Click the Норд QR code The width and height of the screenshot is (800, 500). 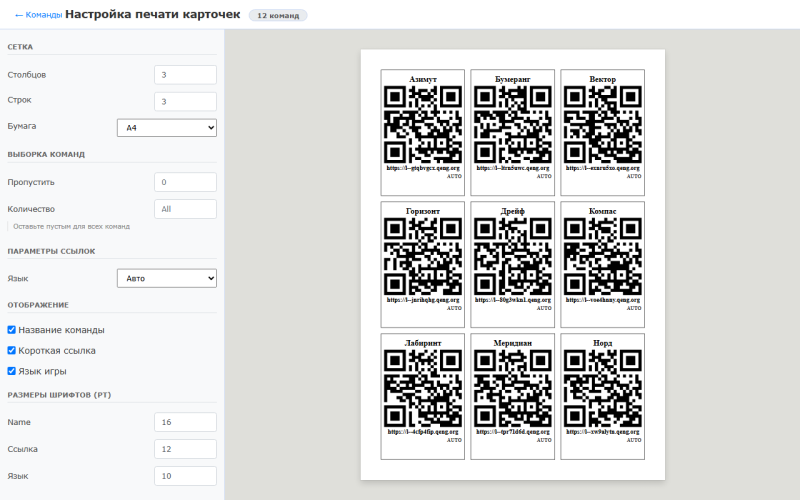pyautogui.click(x=603, y=388)
